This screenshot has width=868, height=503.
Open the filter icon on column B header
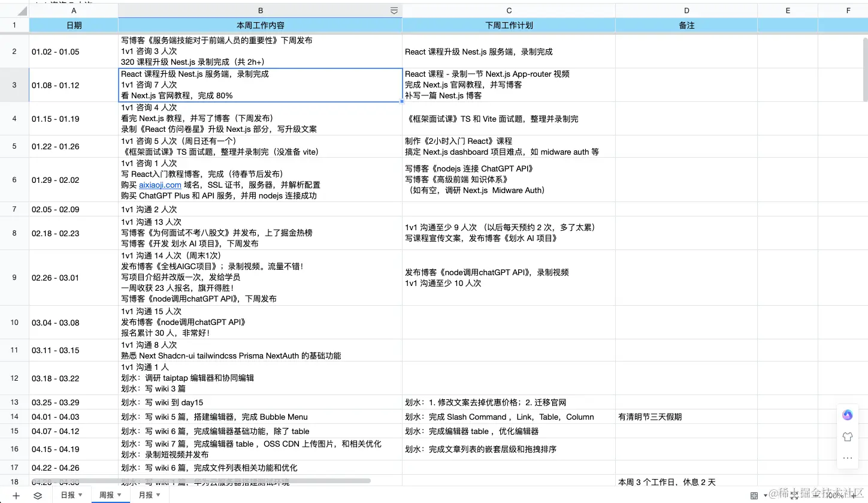point(394,10)
